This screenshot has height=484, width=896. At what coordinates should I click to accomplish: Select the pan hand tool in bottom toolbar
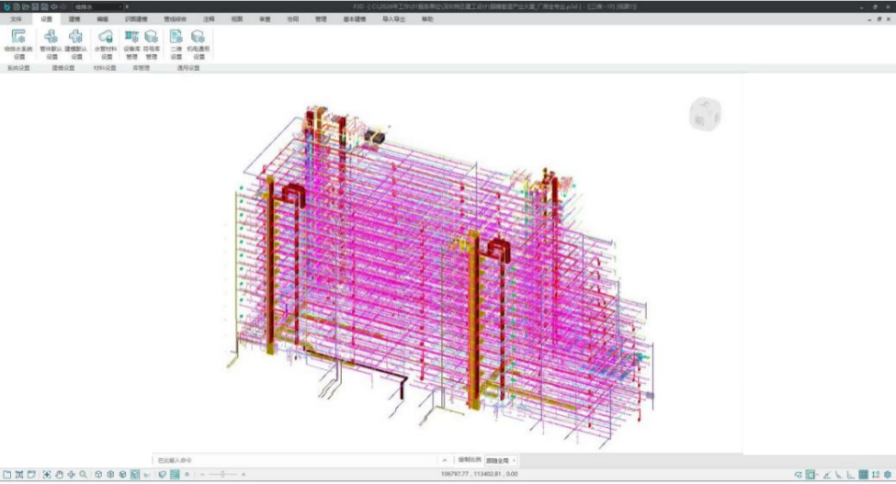[x=59, y=474]
